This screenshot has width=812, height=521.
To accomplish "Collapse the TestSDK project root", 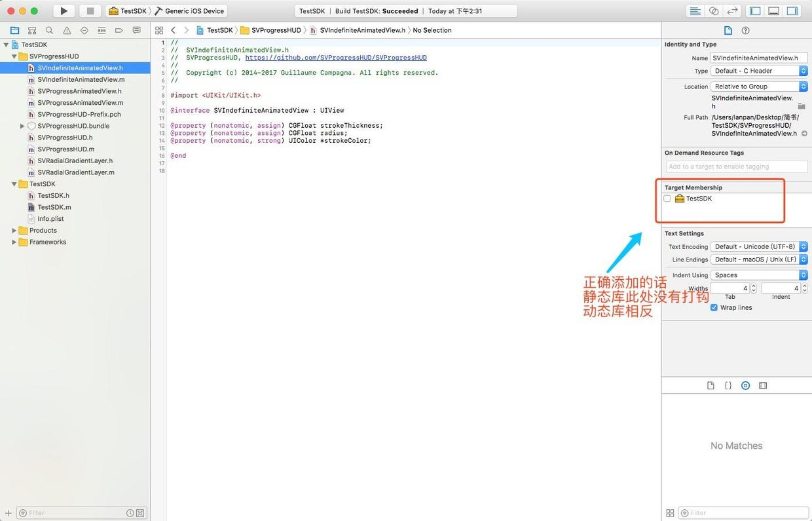I will (x=6, y=45).
